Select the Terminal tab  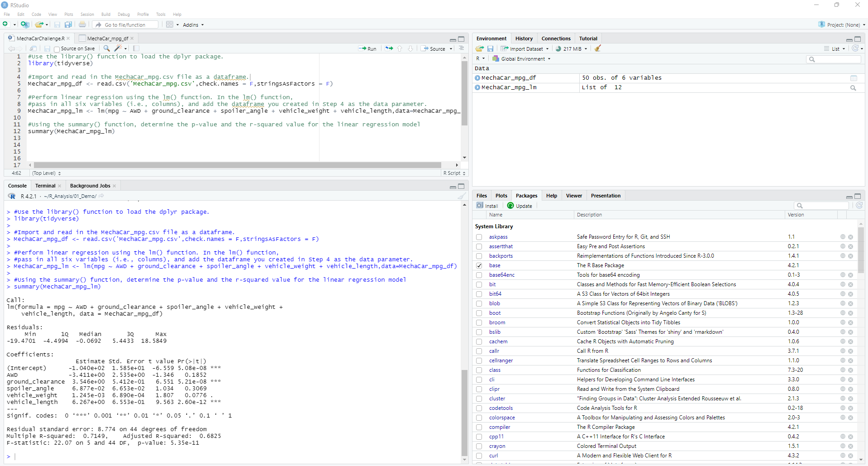pos(45,186)
